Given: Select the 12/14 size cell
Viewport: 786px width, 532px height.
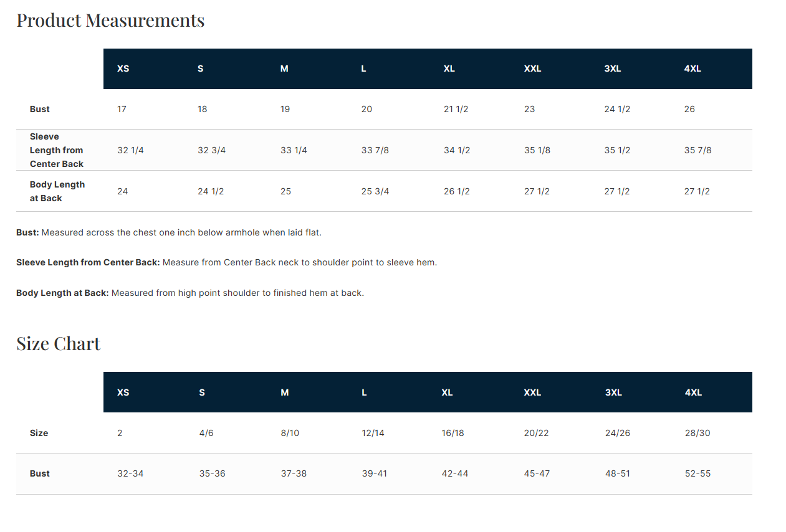Looking at the screenshot, I should pos(373,433).
